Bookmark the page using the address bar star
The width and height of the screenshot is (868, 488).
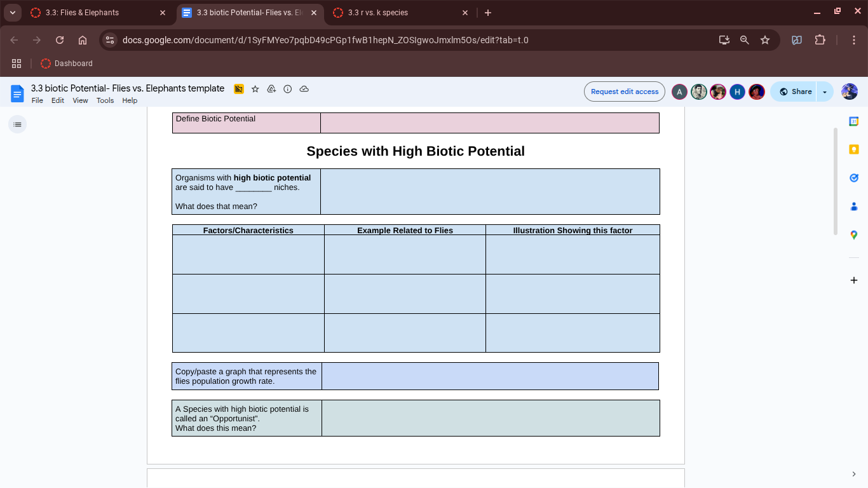[x=765, y=39]
